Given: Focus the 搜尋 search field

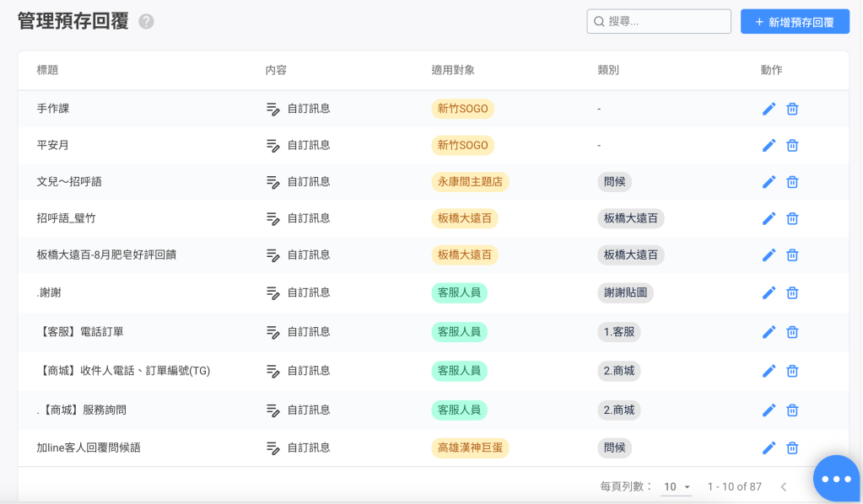Looking at the screenshot, I should (666, 22).
